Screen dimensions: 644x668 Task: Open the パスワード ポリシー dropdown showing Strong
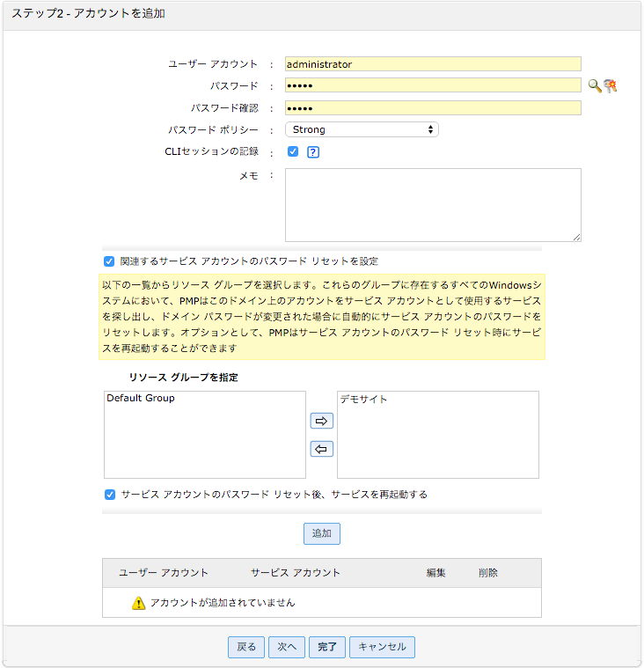point(362,129)
